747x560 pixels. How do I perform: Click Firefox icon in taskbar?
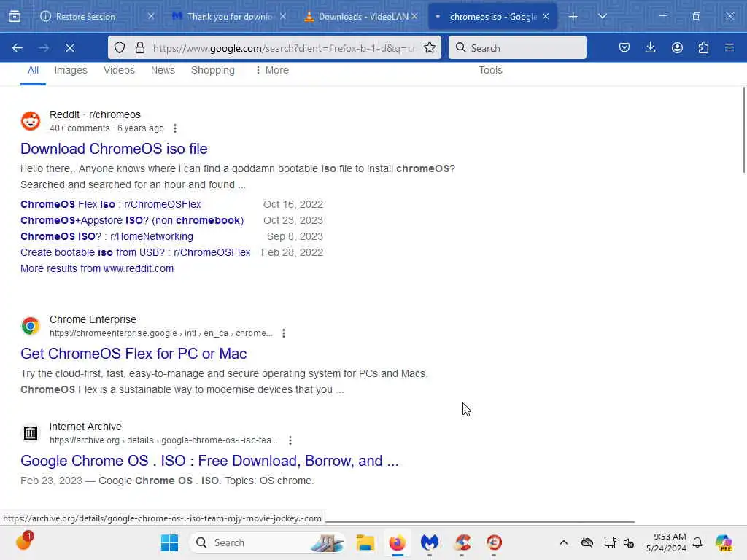tap(398, 542)
